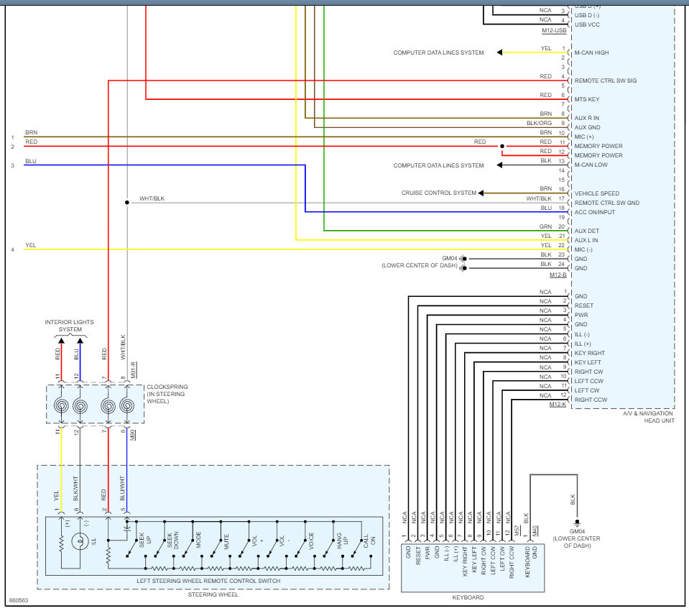Click LEFT STEERING WHEEL REMOTE CONTROL SWITCH caption

208,581
